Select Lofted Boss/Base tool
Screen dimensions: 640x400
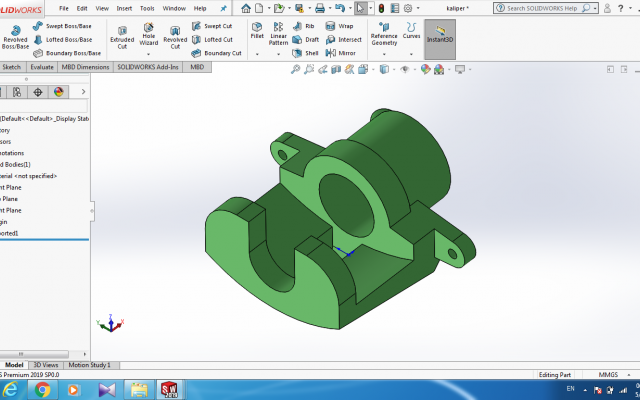[62, 40]
